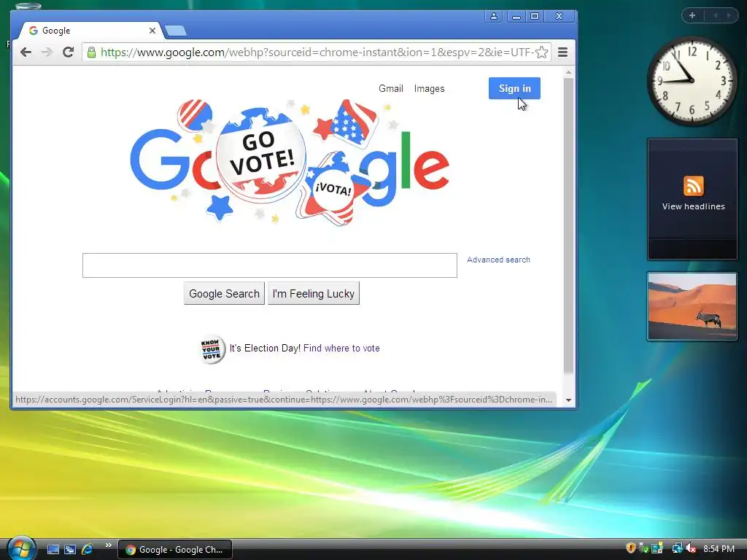Viewport: 747px width, 560px height.
Task: Expand the quick launch chevron
Action: [109, 545]
